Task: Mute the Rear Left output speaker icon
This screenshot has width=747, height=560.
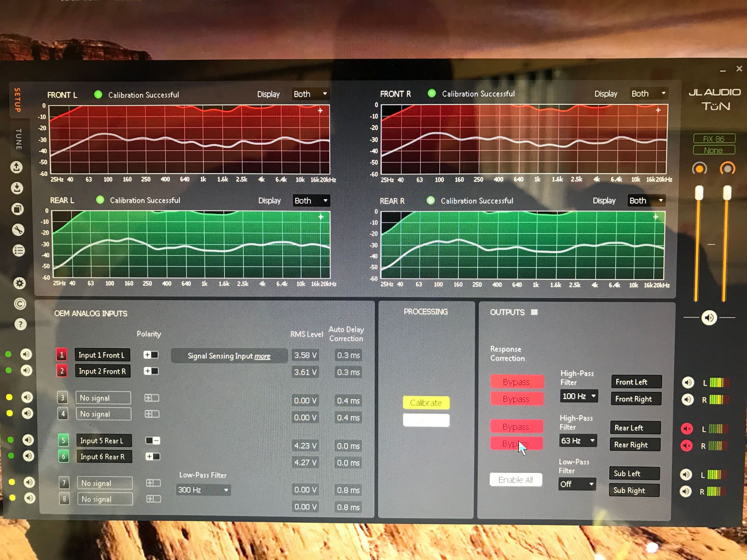Action: [687, 429]
